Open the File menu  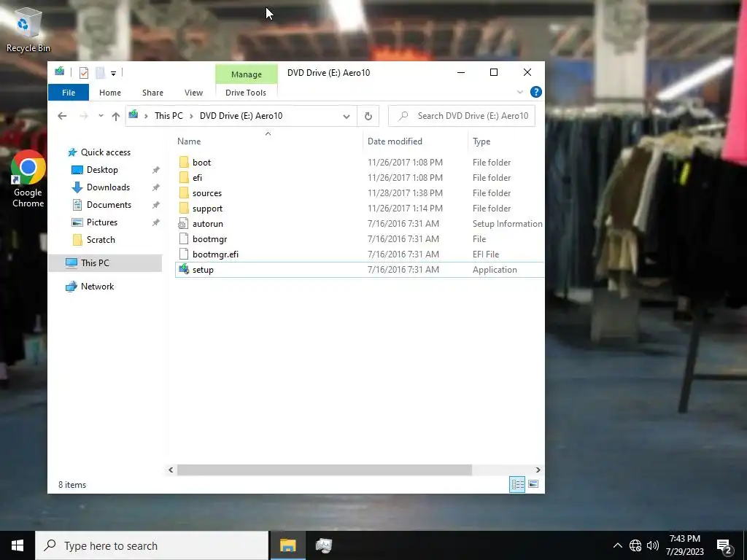point(69,93)
